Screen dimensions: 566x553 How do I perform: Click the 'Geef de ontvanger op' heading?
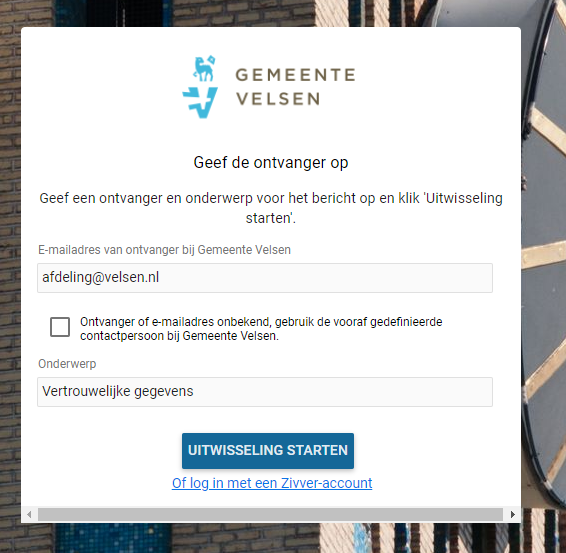coord(271,163)
